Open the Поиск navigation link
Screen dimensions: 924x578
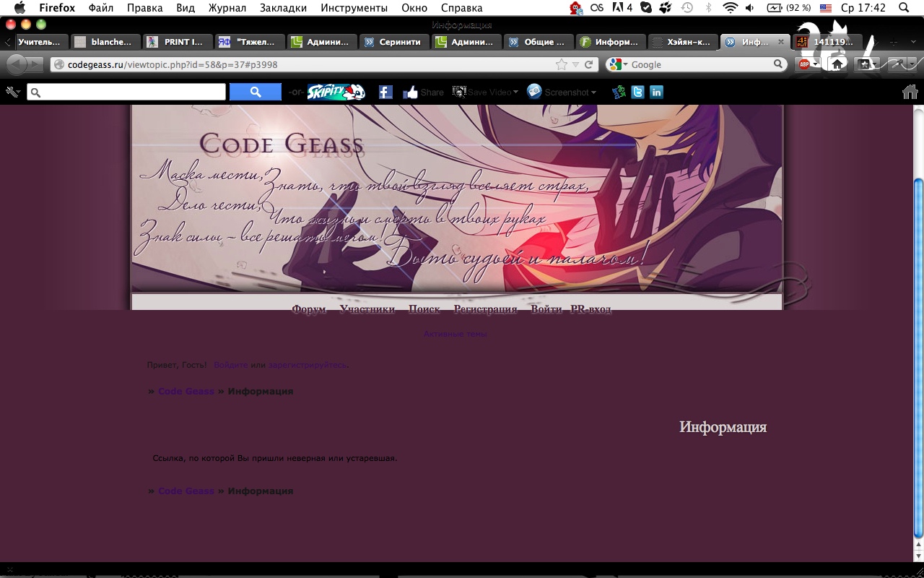click(x=424, y=309)
